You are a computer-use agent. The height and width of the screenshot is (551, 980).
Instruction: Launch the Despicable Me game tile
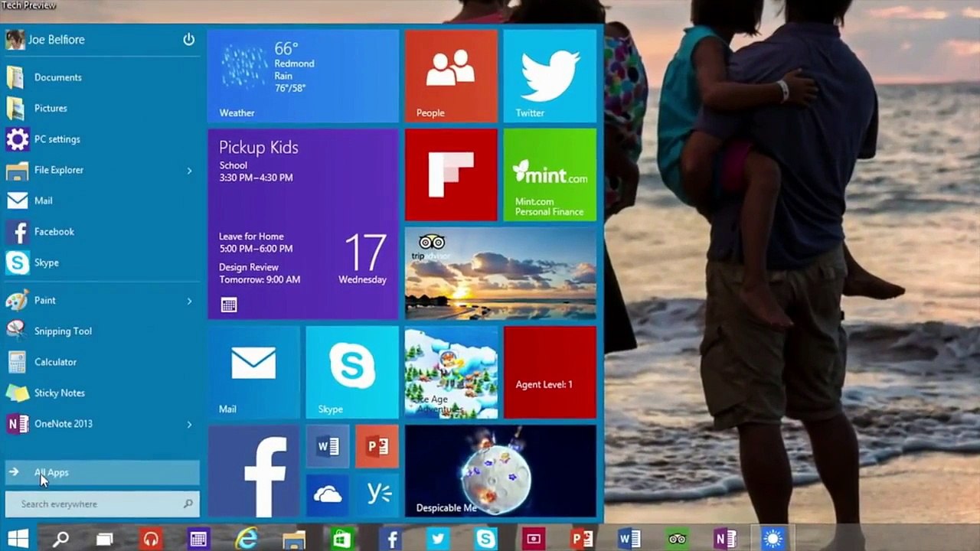[x=501, y=471]
